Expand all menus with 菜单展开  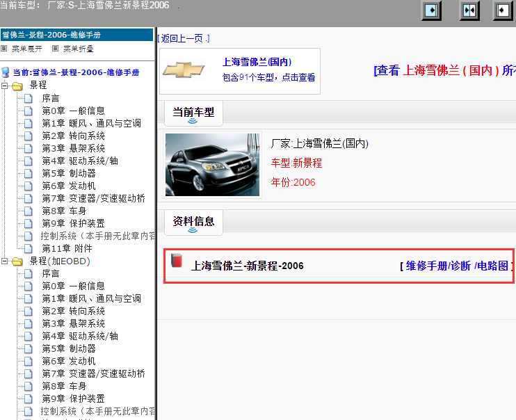27,49
